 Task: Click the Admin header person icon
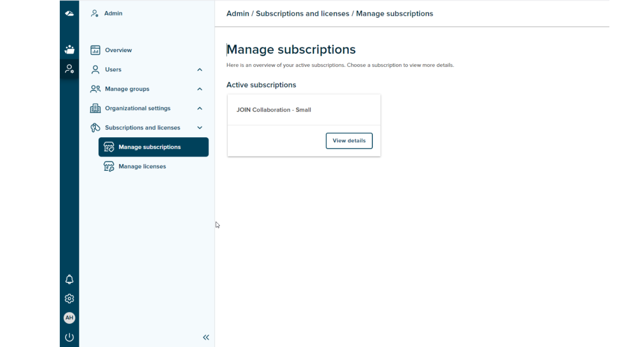tap(94, 13)
